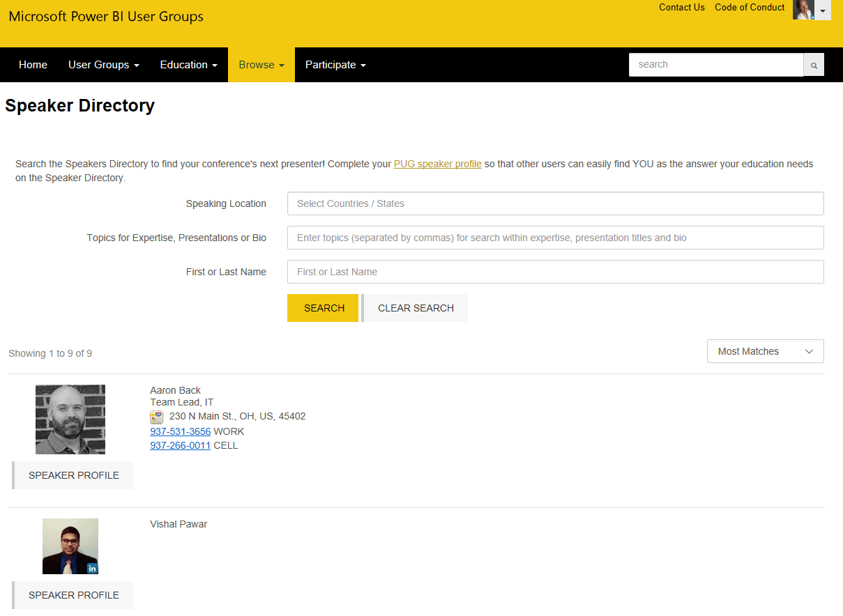Click the CLEAR SEARCH button
843x616 pixels.
point(416,308)
